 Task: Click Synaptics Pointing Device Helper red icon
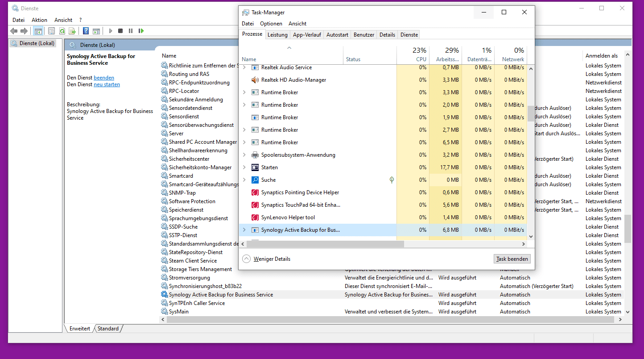pyautogui.click(x=255, y=192)
